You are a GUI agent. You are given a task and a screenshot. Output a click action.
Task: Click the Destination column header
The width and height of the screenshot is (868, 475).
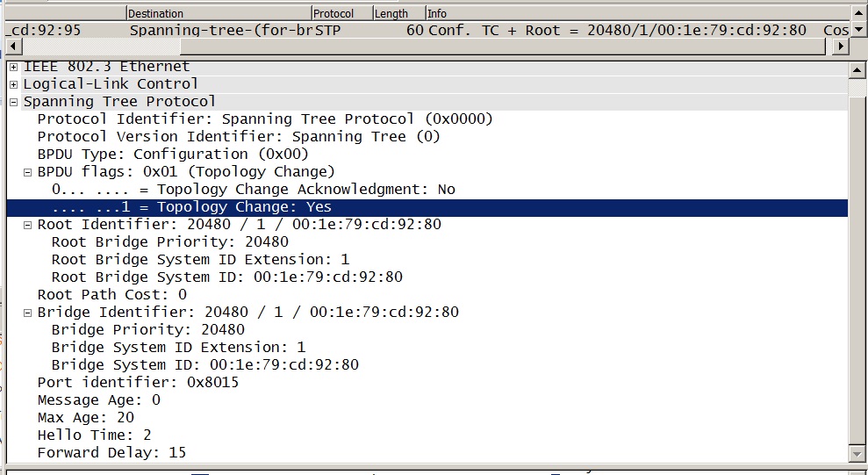click(219, 13)
